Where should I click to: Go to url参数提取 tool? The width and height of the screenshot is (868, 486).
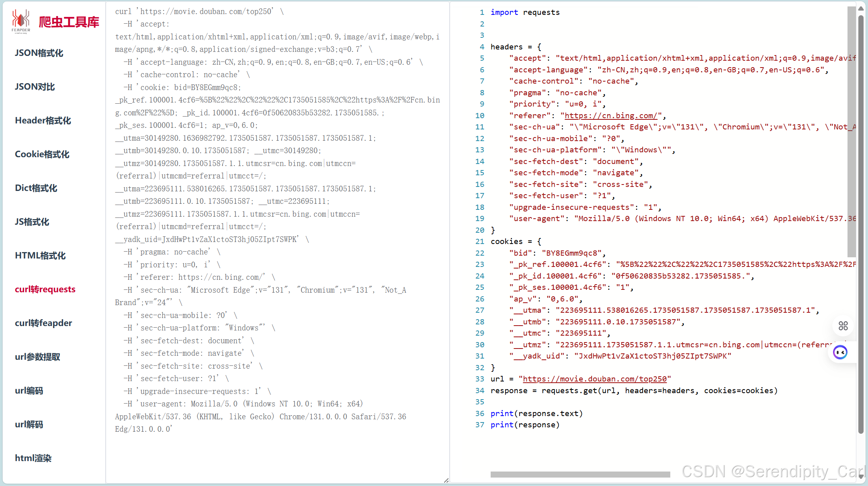37,357
